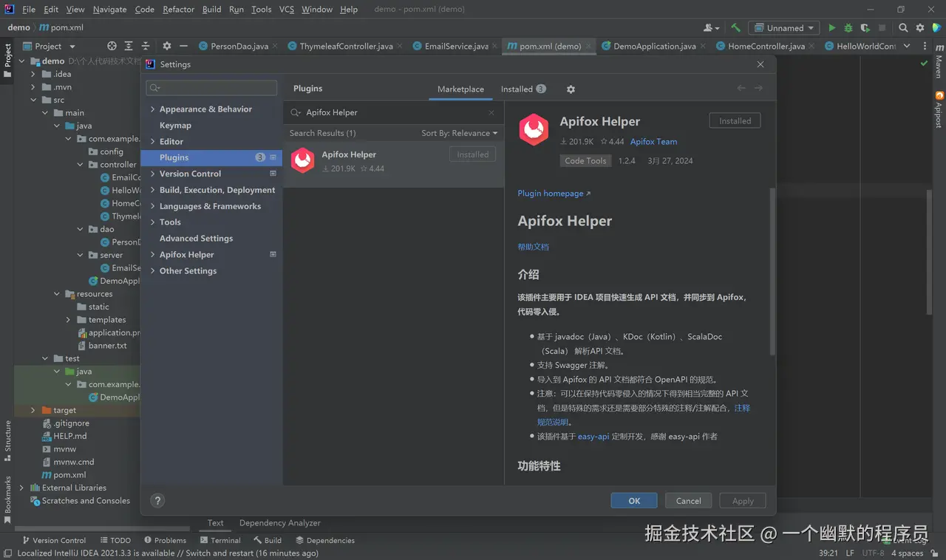Viewport: 946px width, 560px height.
Task: Switch to the Marketplace tab
Action: [x=460, y=89]
